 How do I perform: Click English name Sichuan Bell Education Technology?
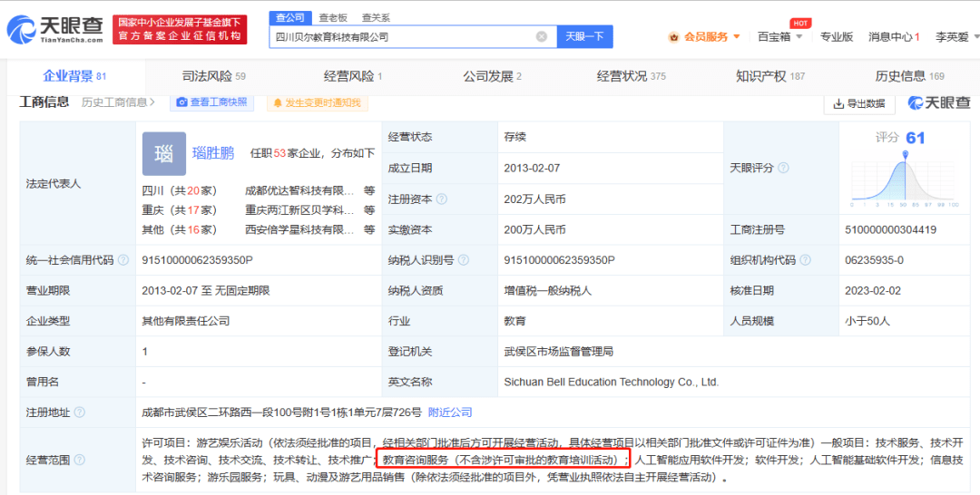(x=612, y=382)
